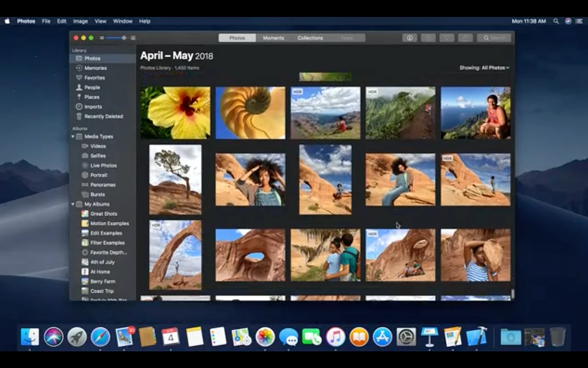This screenshot has height=368, width=588.
Task: Click the heart Favorite button in toolbar
Action: tap(447, 38)
